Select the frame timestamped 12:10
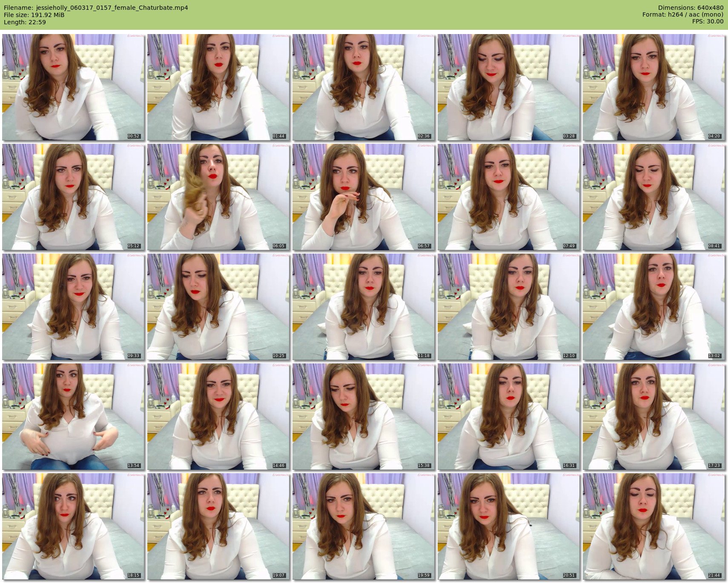Screen dimensions: 728x583 pyautogui.click(x=509, y=307)
